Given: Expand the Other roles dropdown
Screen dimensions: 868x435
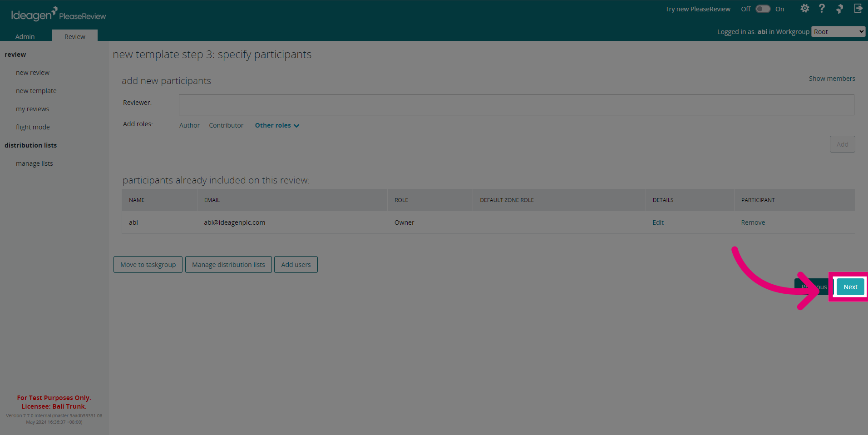Looking at the screenshot, I should (x=277, y=125).
